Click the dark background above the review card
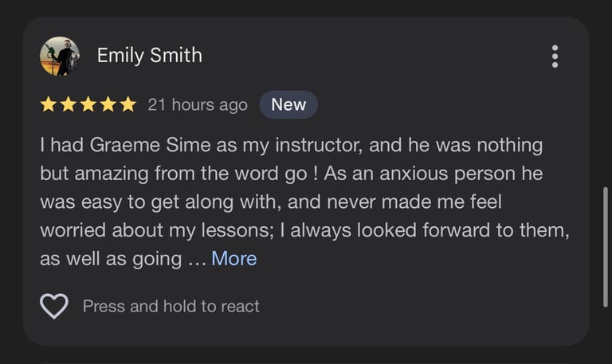 (306, 7)
